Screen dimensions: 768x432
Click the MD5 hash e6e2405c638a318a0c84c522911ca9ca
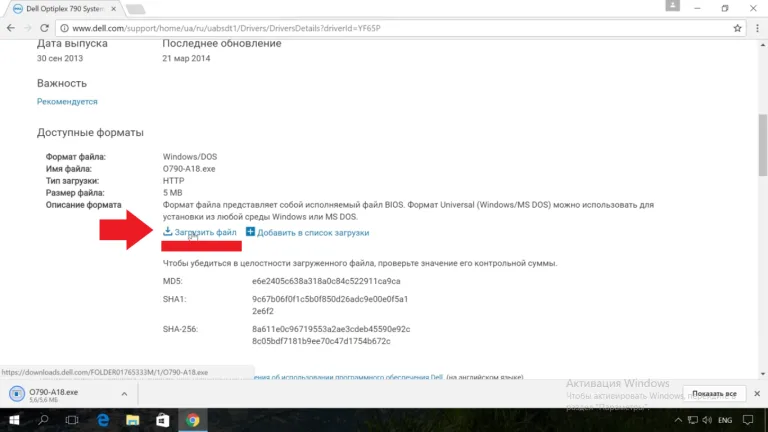coord(326,281)
